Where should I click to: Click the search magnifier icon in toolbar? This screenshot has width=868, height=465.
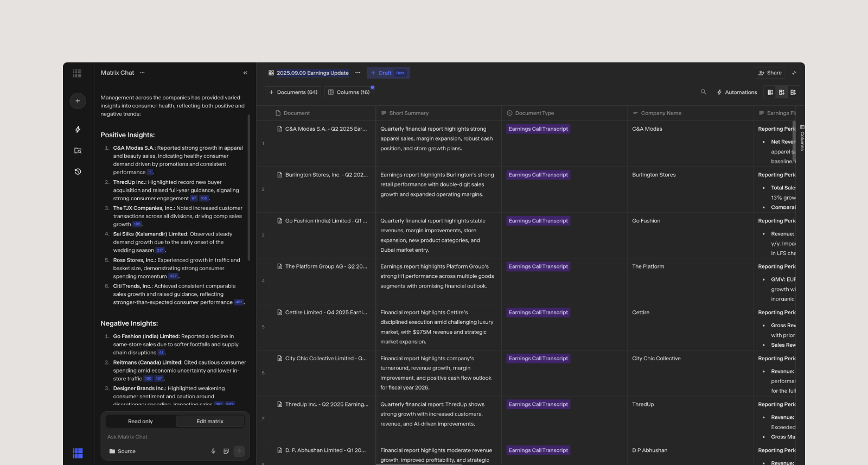coord(704,92)
